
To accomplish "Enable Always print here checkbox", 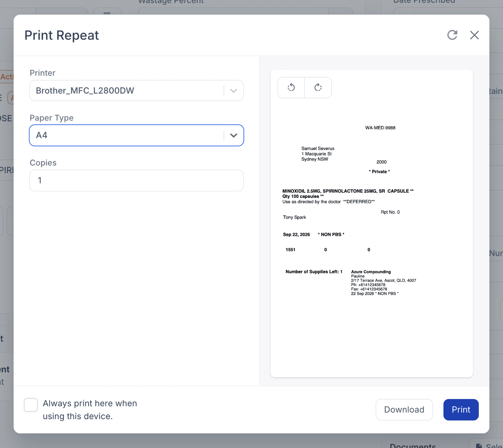I will coord(31,405).
